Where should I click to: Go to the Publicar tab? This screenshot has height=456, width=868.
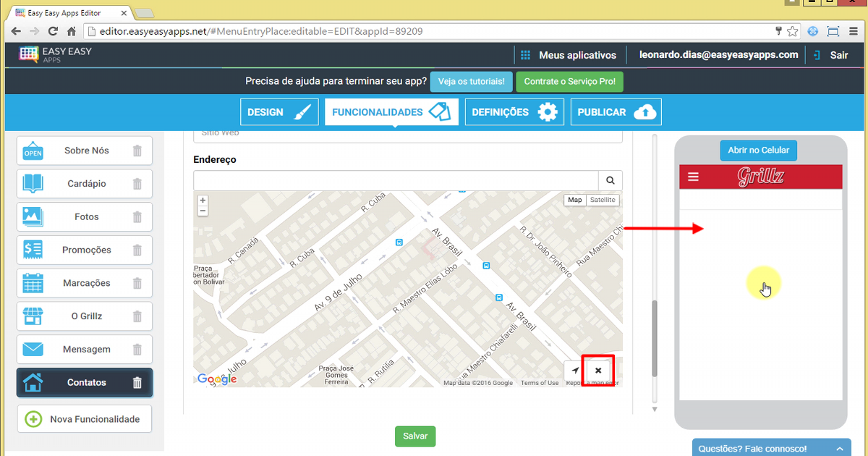tap(616, 112)
